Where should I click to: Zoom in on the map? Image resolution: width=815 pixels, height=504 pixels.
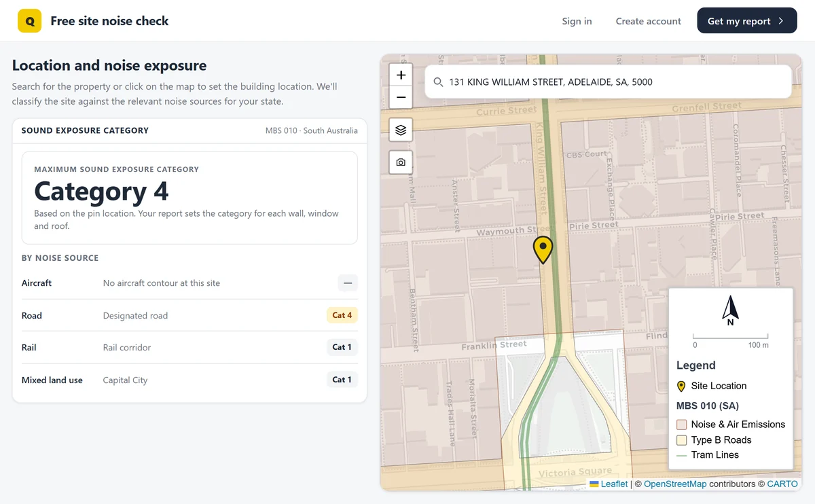(x=401, y=75)
